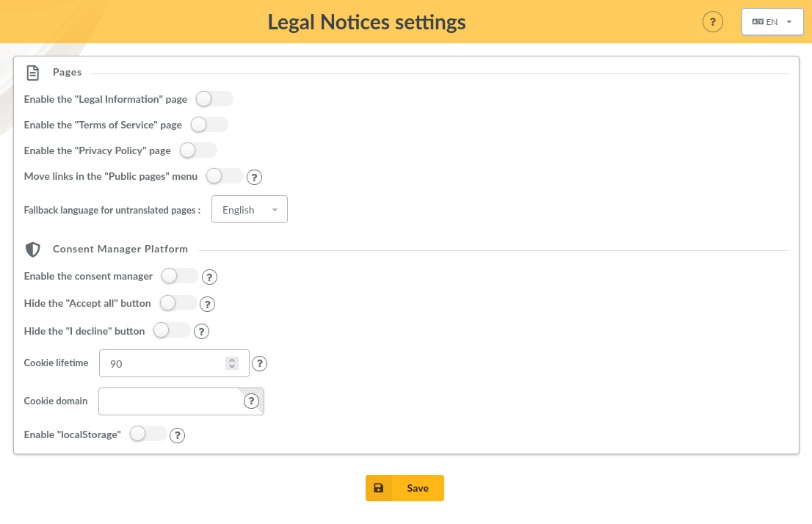Open help beside "Hide the Accept all button"
The height and width of the screenshot is (524, 812).
click(x=207, y=304)
